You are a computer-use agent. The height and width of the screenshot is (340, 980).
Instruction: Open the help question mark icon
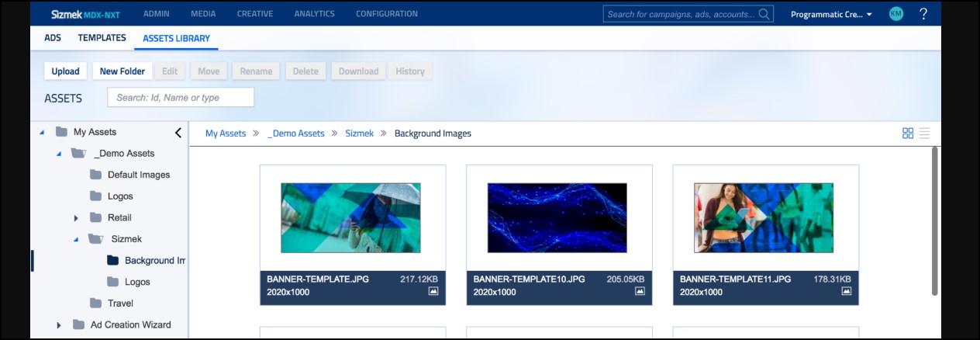(x=923, y=14)
